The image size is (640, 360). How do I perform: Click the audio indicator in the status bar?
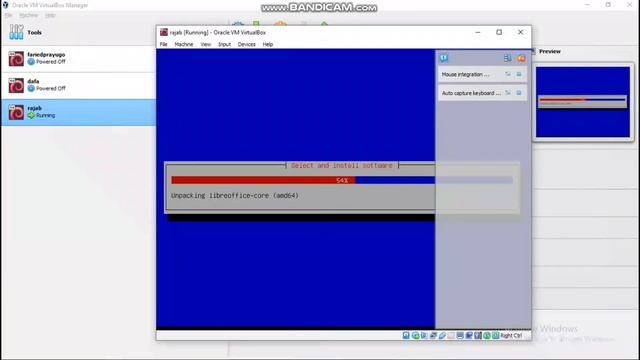[x=424, y=336]
